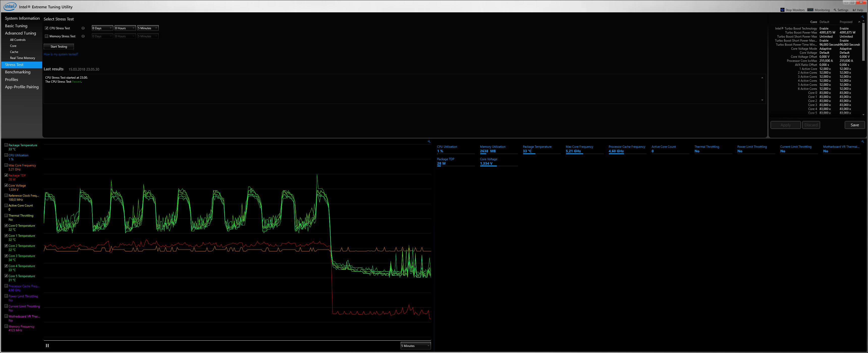Click the info icon beside Memory Stress Test
The width and height of the screenshot is (868, 353).
(83, 36)
